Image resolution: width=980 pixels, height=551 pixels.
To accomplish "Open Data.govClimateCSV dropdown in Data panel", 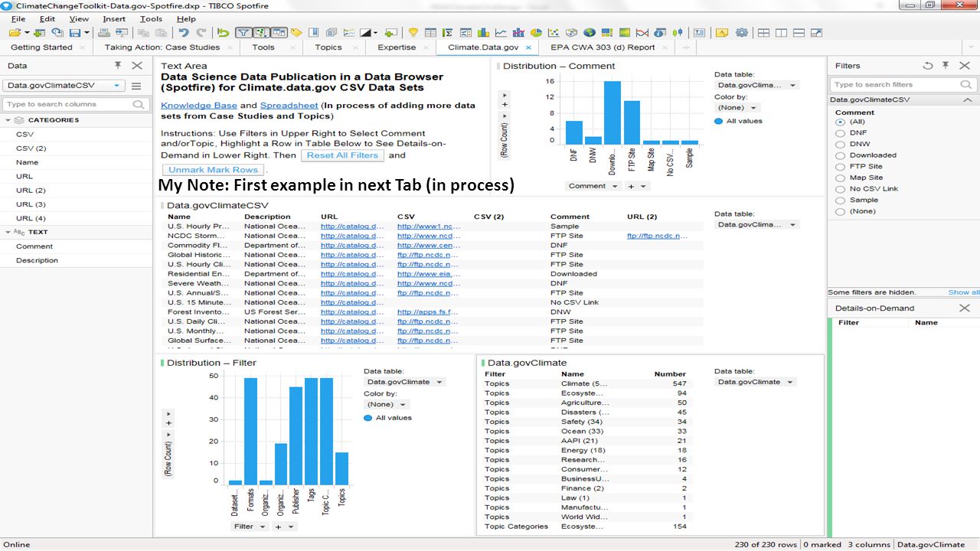I will point(64,86).
